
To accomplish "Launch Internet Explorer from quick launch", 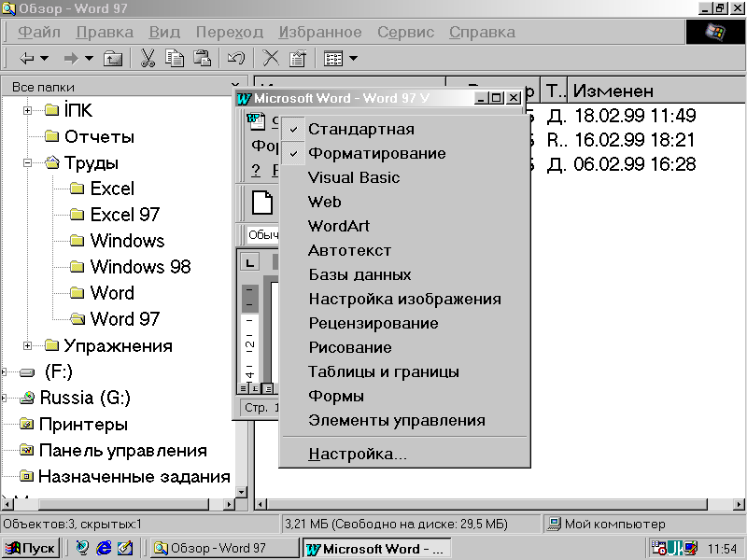I will [104, 549].
